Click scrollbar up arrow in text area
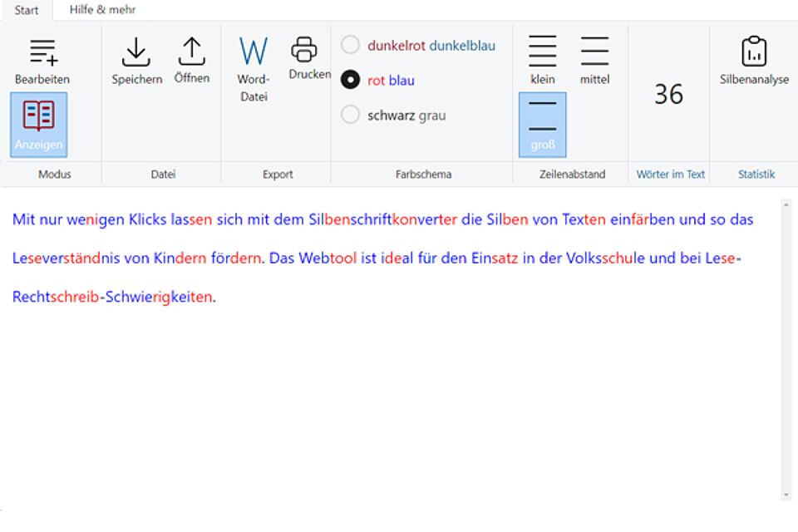The width and height of the screenshot is (798, 532). (786, 204)
